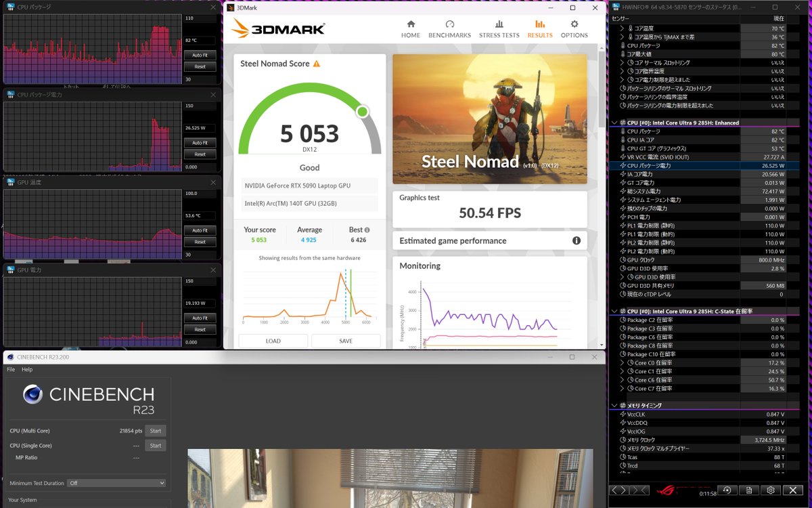Click LOAD button in 3DMark results

click(x=273, y=341)
